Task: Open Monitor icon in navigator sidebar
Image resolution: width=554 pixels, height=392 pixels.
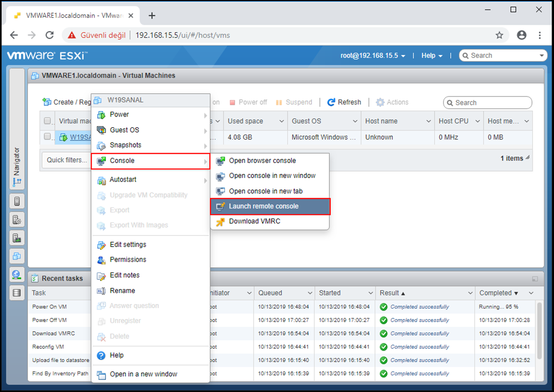Action: [17, 238]
